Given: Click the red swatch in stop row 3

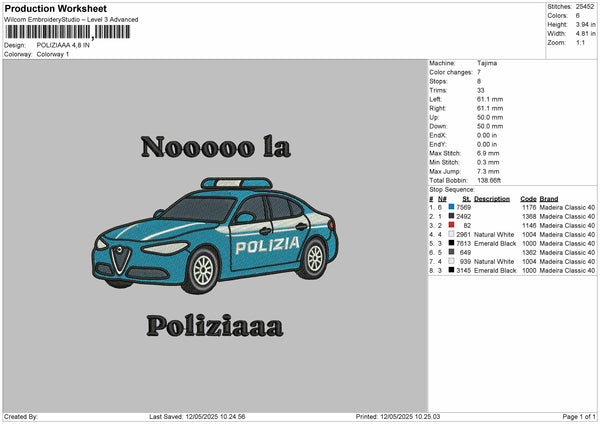Looking at the screenshot, I should [452, 225].
